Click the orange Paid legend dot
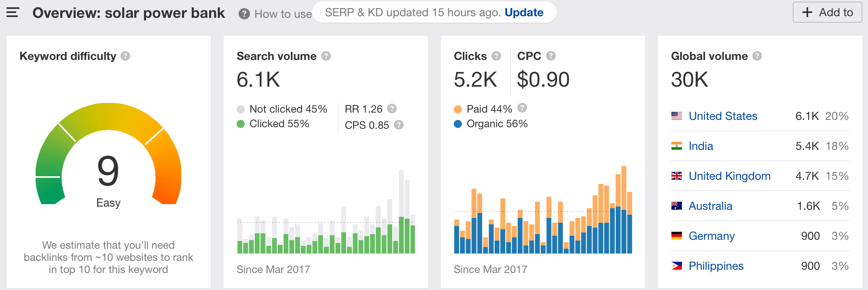This screenshot has height=290, width=868. click(x=458, y=109)
